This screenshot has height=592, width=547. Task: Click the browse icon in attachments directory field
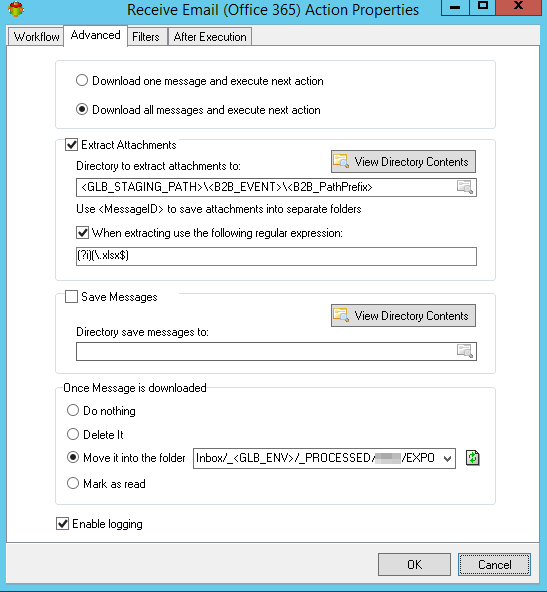coord(465,187)
